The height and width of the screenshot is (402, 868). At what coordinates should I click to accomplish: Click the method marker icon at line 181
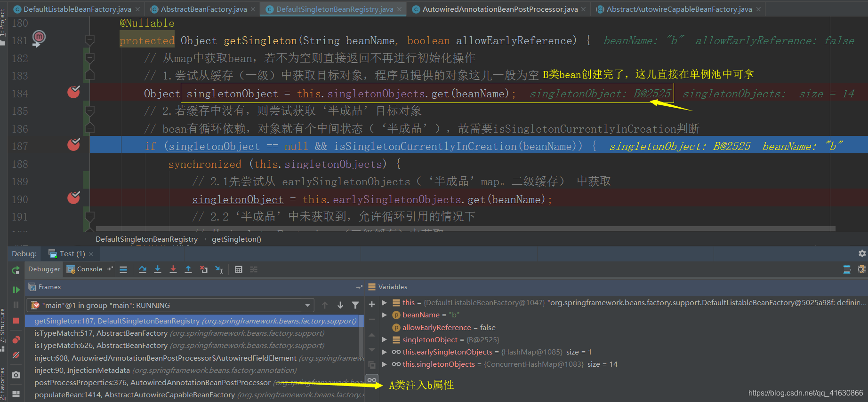click(39, 38)
